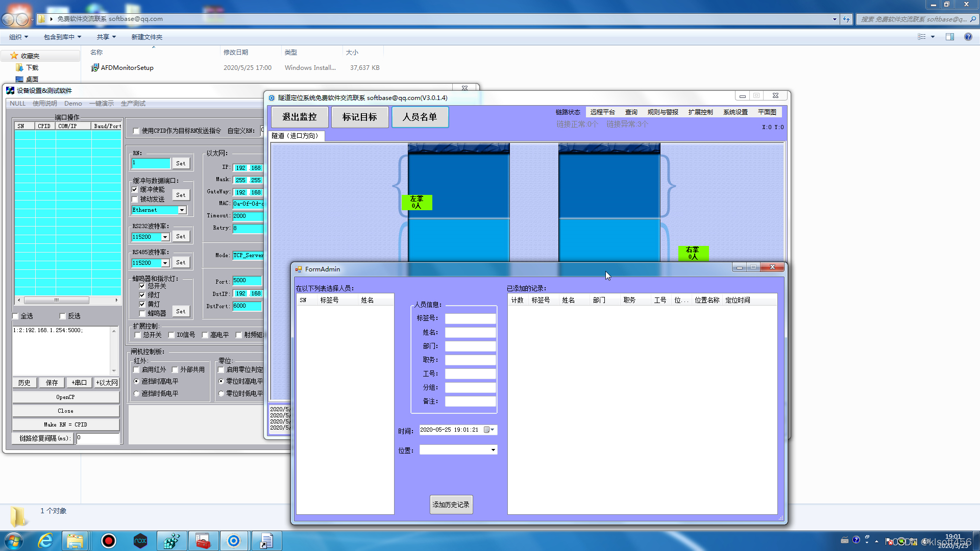Image resolution: width=980 pixels, height=551 pixels.
Task: Click the 添加历史记录 button
Action: (x=451, y=505)
